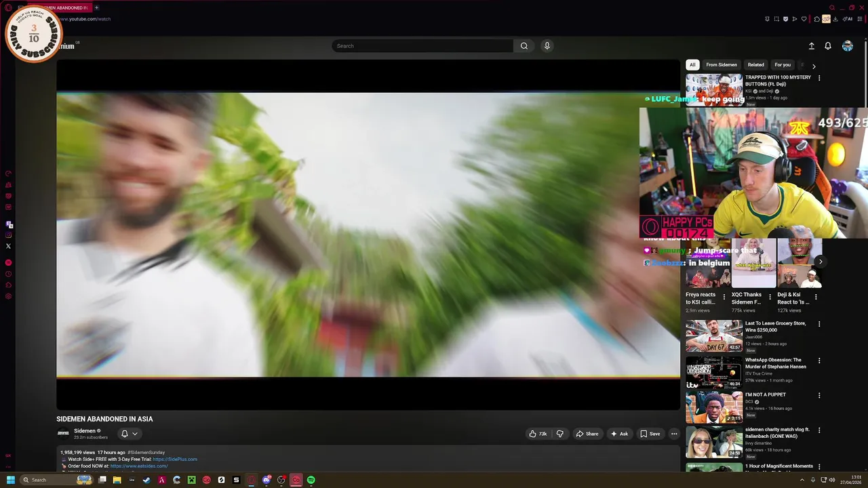Open the eatsides.com link
This screenshot has width=868, height=488.
click(x=139, y=466)
